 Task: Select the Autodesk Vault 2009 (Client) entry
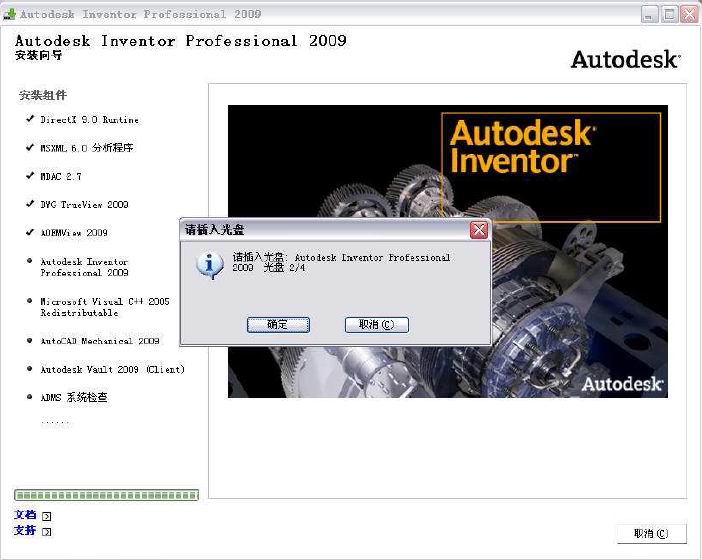click(x=112, y=369)
